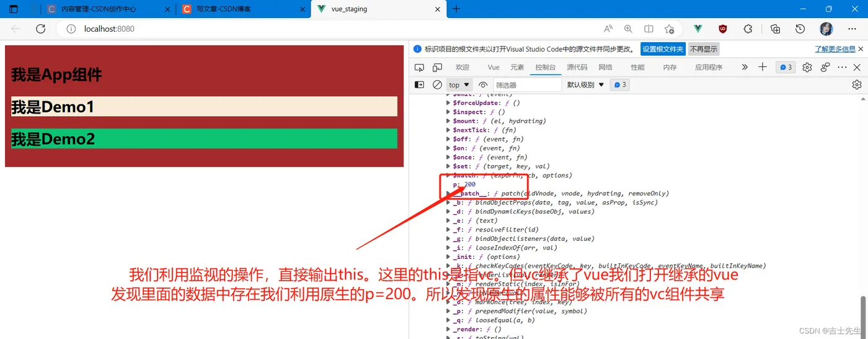The width and height of the screenshot is (868, 339).
Task: Show more DevTools tabs chevron
Action: pyautogui.click(x=745, y=67)
